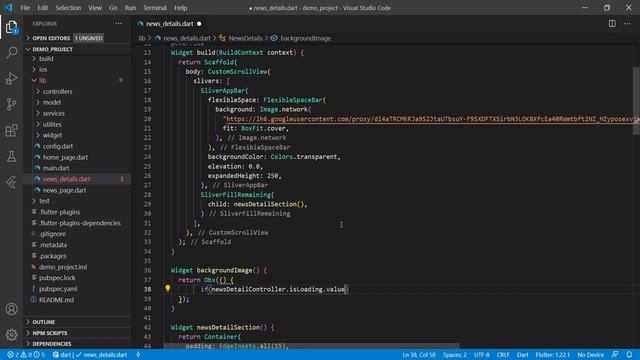Click backgroundImage breadcrumb
The width and height of the screenshot is (640, 360).
[x=305, y=38]
